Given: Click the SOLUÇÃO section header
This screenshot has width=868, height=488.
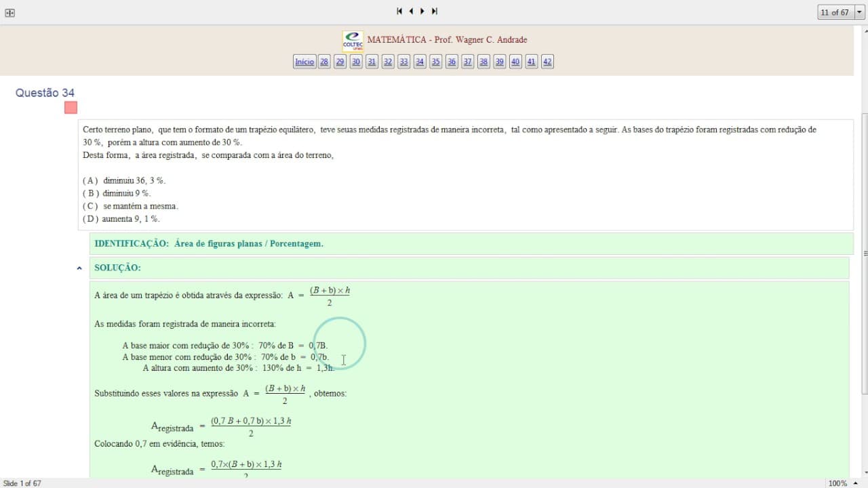Looking at the screenshot, I should (469, 268).
